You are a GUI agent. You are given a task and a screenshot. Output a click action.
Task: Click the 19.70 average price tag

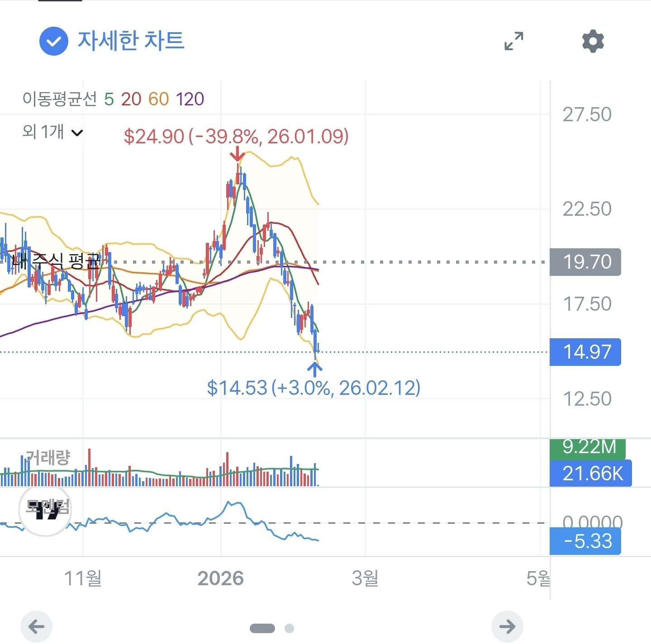point(585,262)
